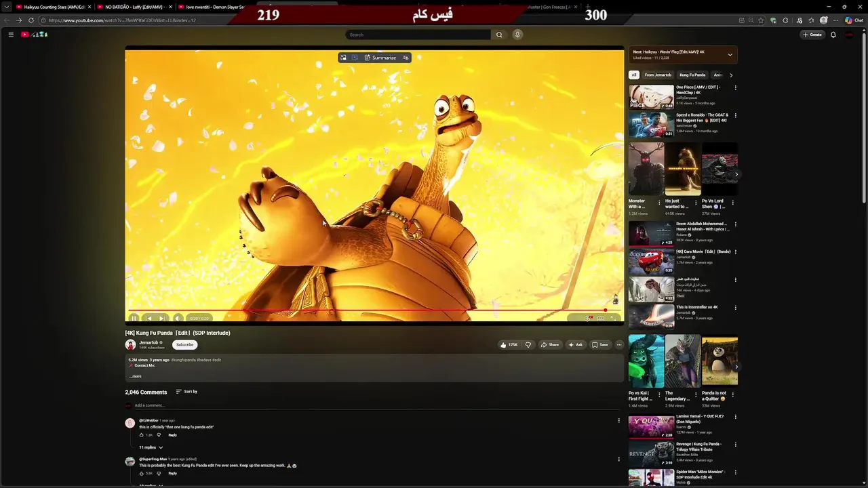Image resolution: width=868 pixels, height=488 pixels.
Task: Dislike ItzWebber's comment
Action: coord(159,435)
